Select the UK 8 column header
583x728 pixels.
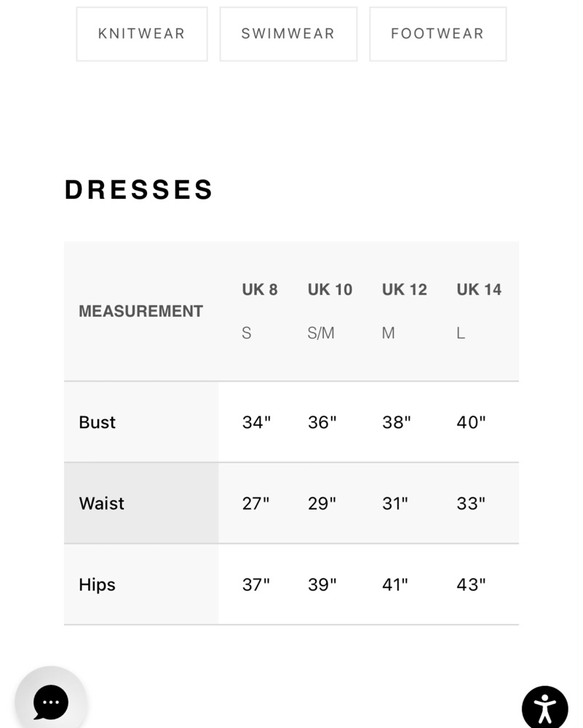click(x=260, y=290)
